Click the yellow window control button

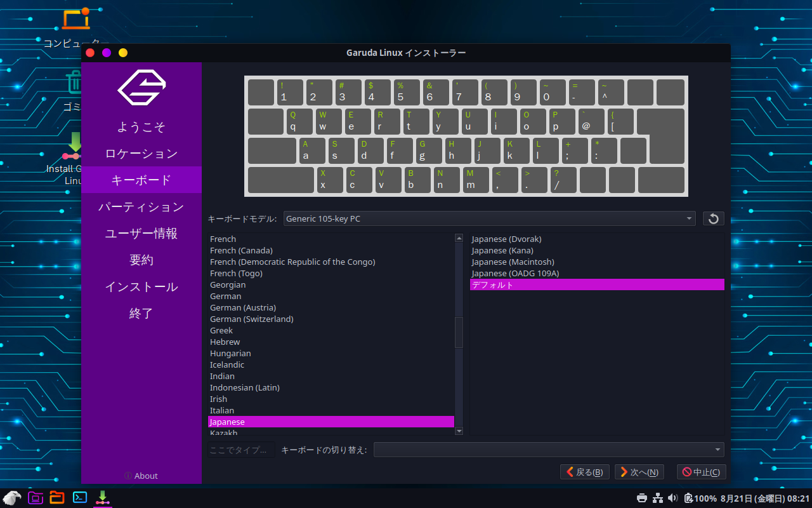[x=123, y=53]
